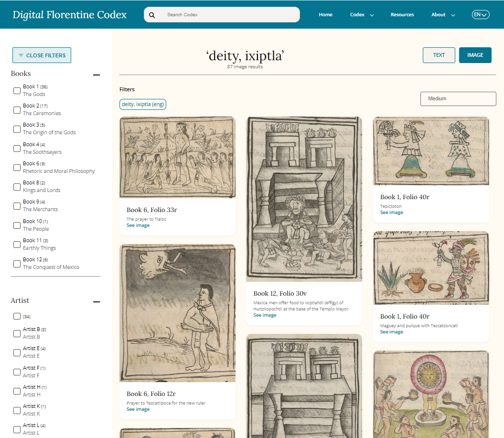
Task: Collapse the Artist filter section
Action: 97,302
